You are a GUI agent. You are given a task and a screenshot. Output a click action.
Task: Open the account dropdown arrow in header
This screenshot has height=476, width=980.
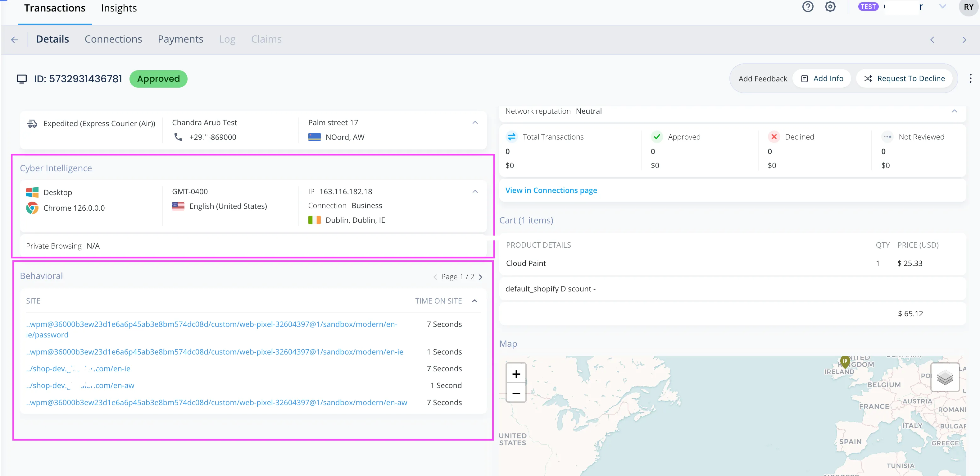pyautogui.click(x=942, y=7)
